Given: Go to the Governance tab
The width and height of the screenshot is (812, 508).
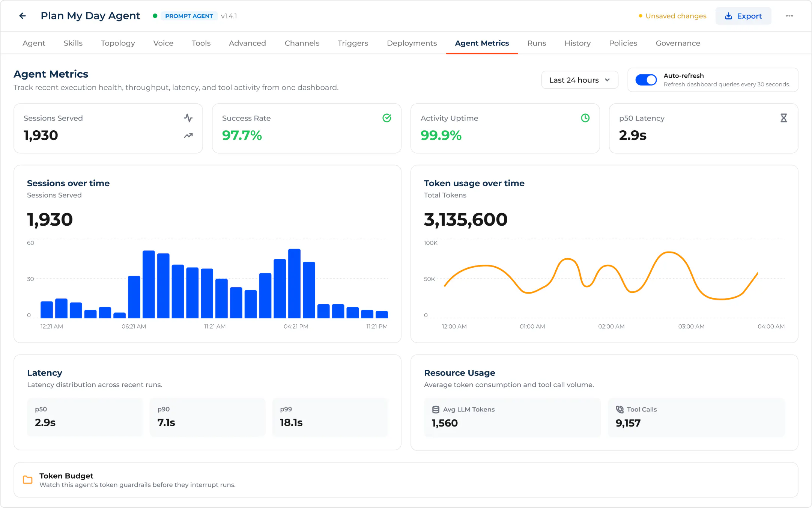Looking at the screenshot, I should (x=678, y=43).
